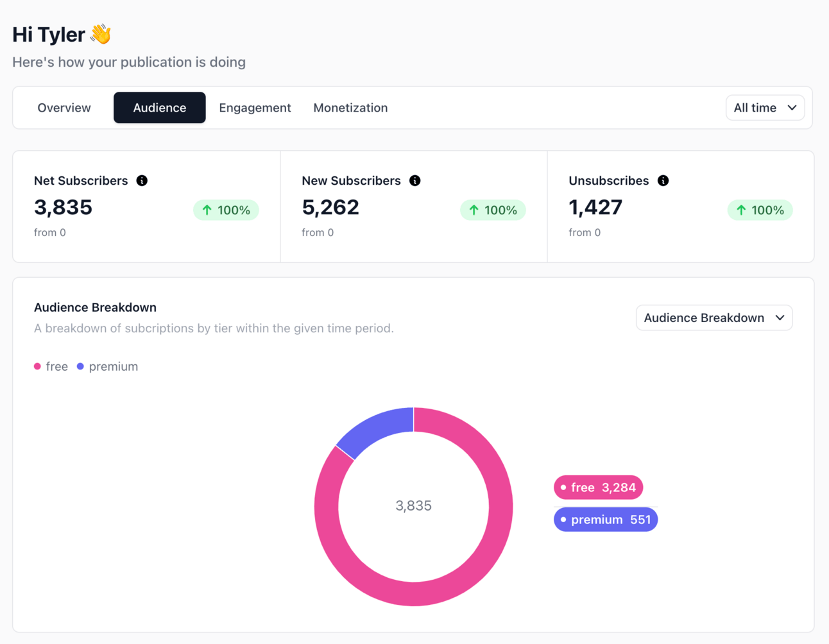
Task: Click 'from 0' under Unsubscribes
Action: coord(585,233)
